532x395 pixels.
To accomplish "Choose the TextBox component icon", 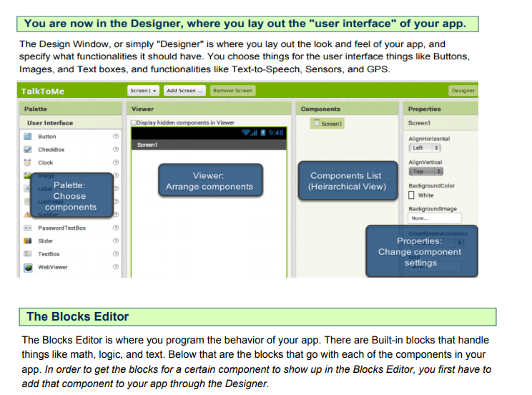I will [x=28, y=254].
